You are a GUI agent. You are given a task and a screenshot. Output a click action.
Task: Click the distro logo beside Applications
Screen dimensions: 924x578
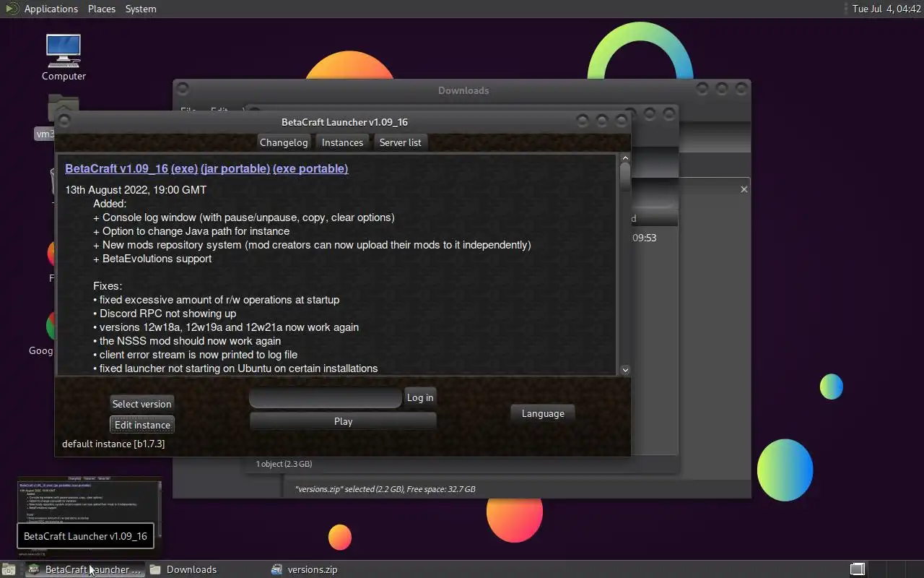pos(12,9)
